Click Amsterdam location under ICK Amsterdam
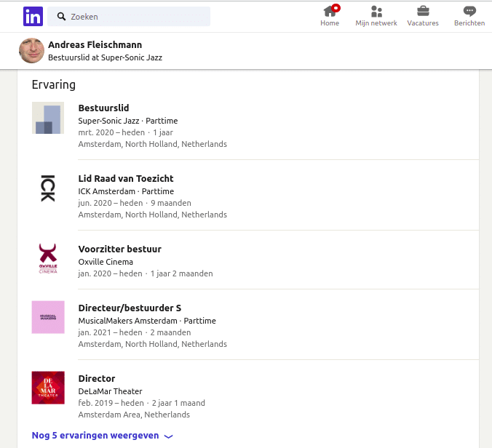The height and width of the screenshot is (448, 492). [x=153, y=215]
